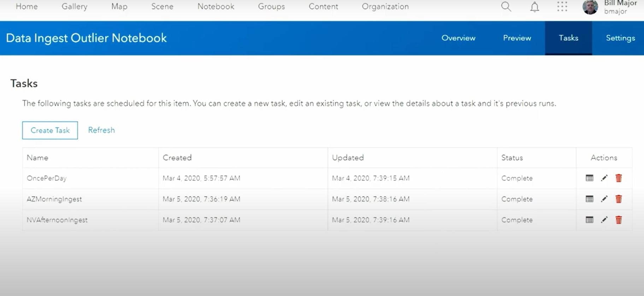View run details for OncePerDay task
This screenshot has height=296, width=644.
click(x=589, y=178)
